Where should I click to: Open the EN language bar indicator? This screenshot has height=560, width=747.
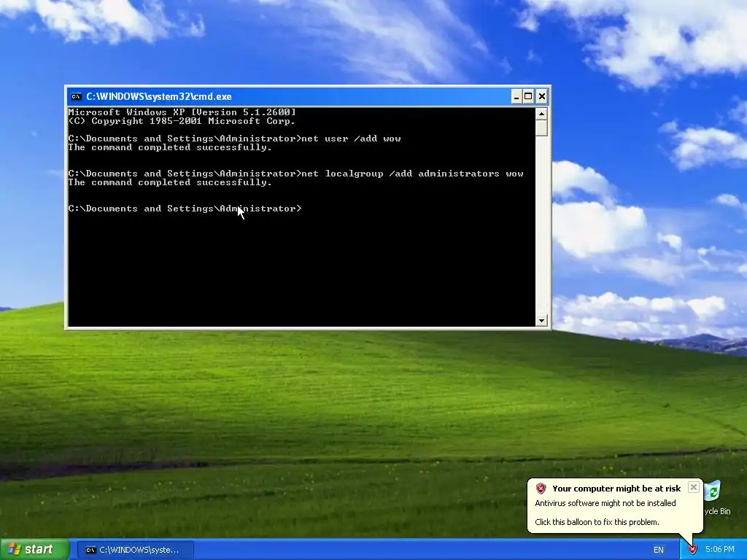click(659, 550)
